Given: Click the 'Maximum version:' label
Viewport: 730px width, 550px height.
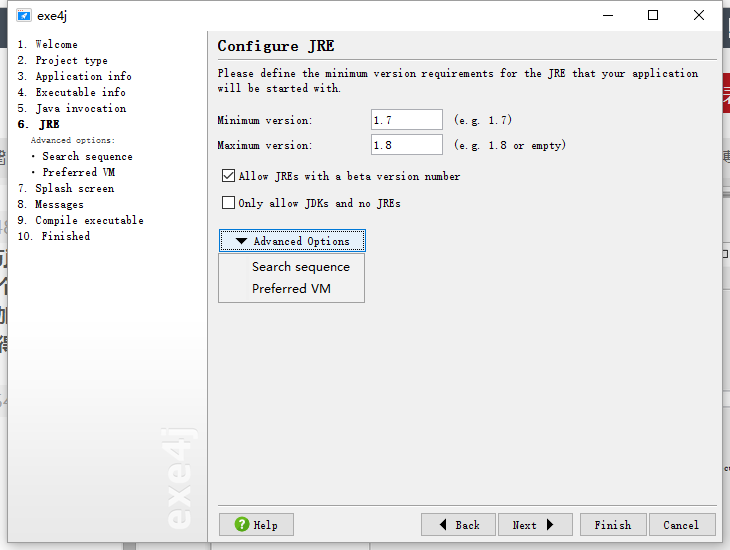Looking at the screenshot, I should (265, 145).
